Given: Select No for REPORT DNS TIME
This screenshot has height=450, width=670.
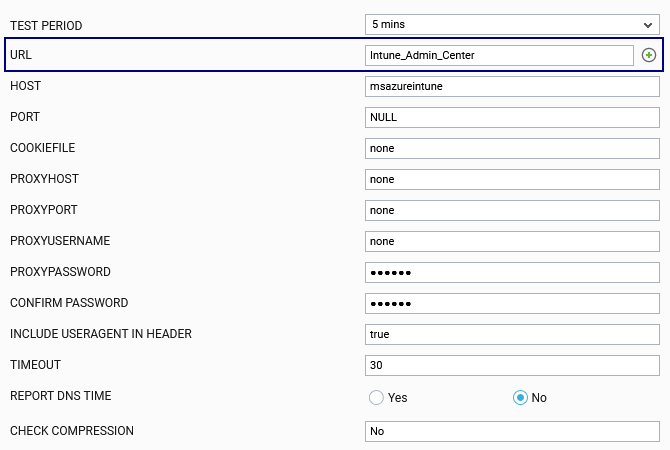Looking at the screenshot, I should click(x=520, y=397).
